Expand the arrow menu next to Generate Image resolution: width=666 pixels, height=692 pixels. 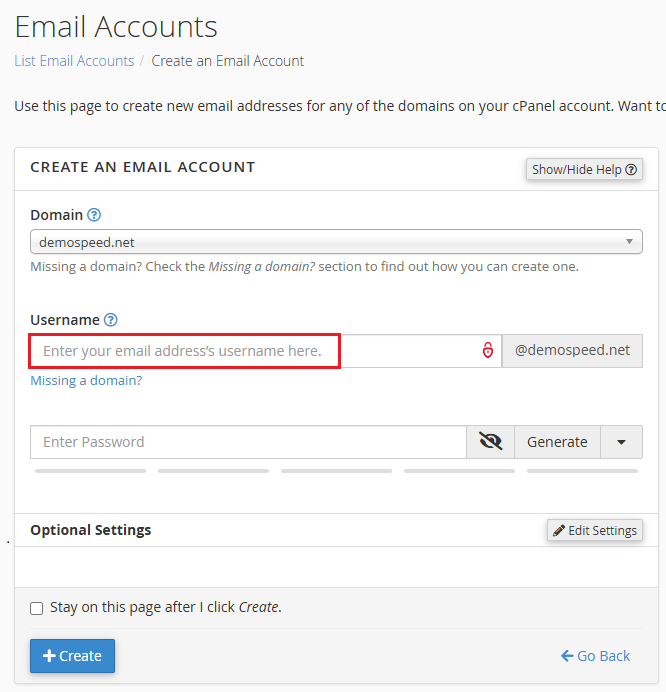(622, 442)
